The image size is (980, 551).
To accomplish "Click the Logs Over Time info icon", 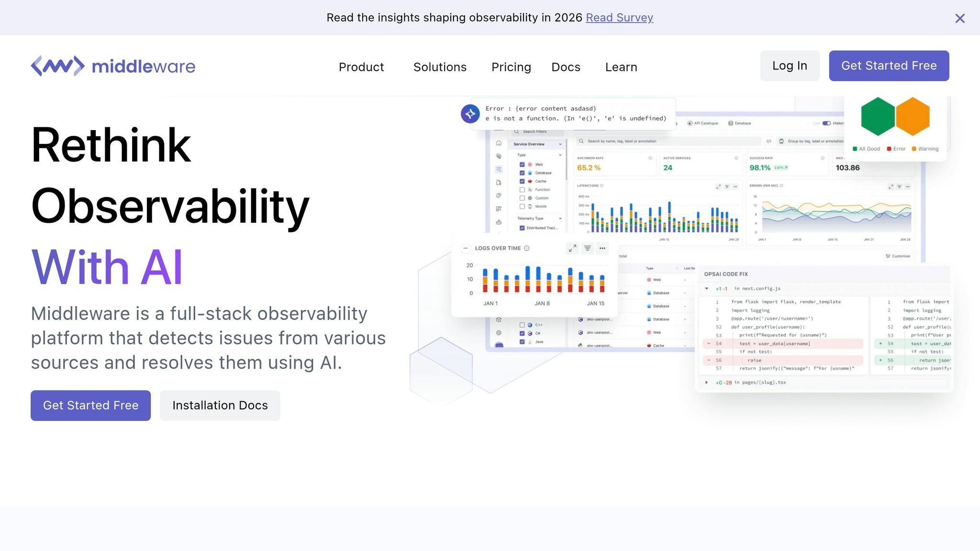I will coord(526,248).
